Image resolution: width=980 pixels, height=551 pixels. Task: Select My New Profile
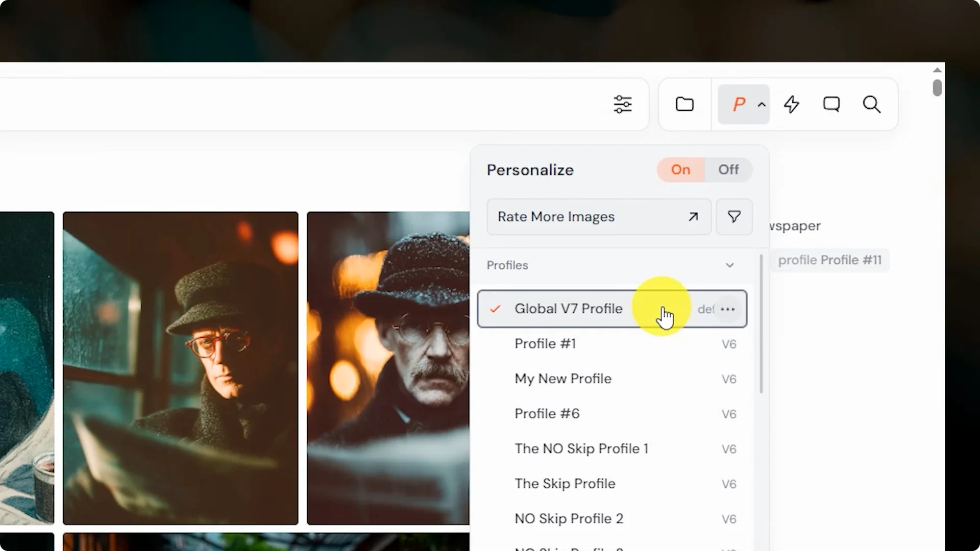click(x=562, y=379)
